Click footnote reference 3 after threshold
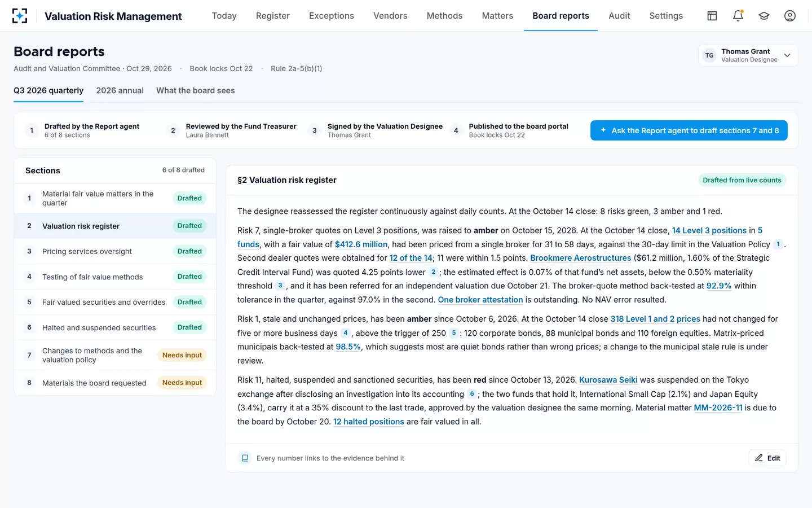The height and width of the screenshot is (508, 812). click(280, 286)
